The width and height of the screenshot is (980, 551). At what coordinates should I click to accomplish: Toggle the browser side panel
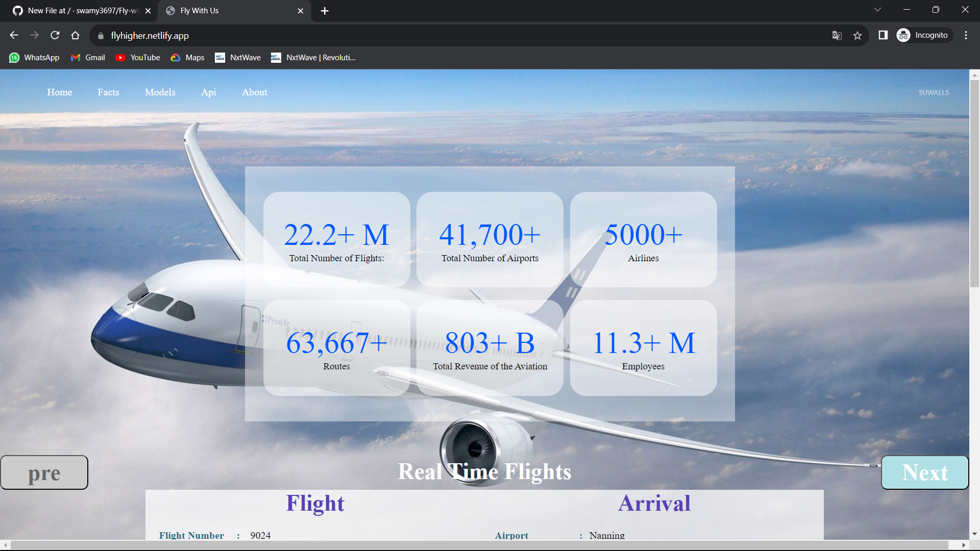pos(883,35)
